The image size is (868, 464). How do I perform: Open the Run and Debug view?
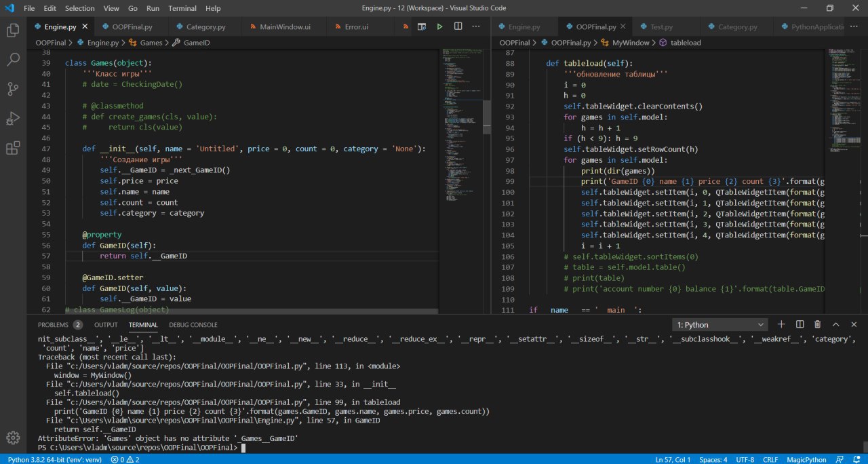(13, 119)
